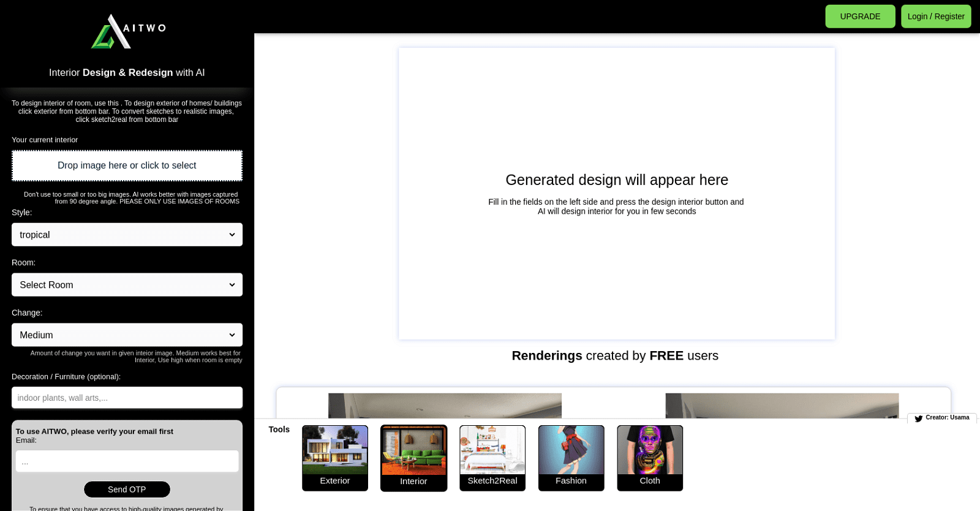980x511 pixels.
Task: Open the Creator: Usama link
Action: coord(947,418)
